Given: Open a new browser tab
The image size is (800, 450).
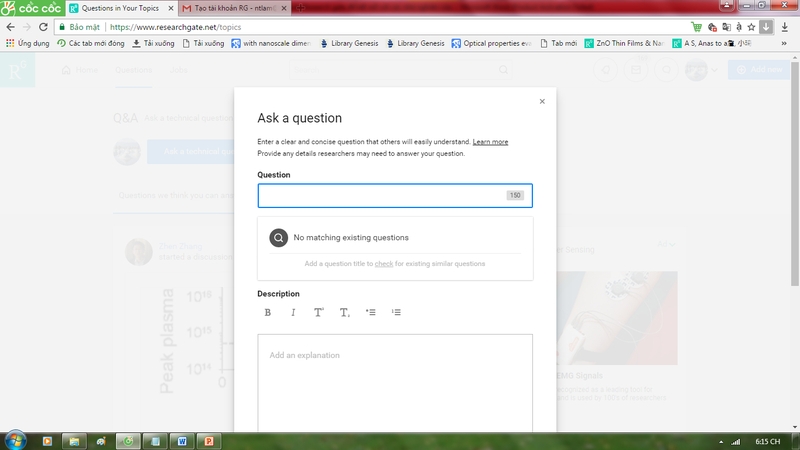Looking at the screenshot, I should click(x=301, y=8).
